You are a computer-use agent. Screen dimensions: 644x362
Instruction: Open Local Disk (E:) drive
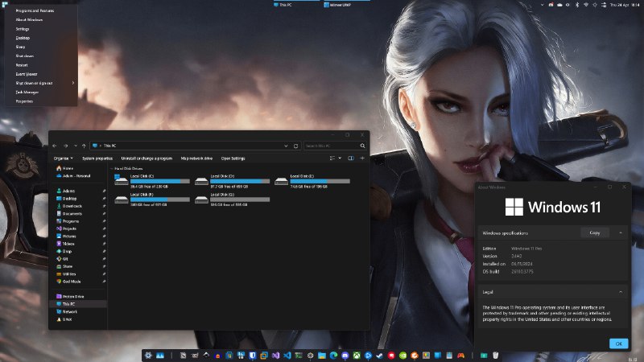[x=312, y=181]
